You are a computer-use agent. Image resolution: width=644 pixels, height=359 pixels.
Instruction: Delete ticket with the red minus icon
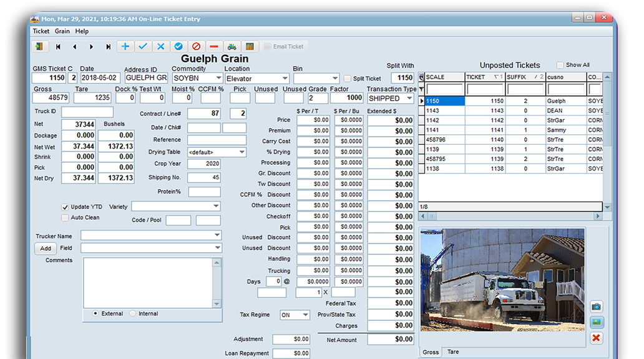tap(214, 46)
